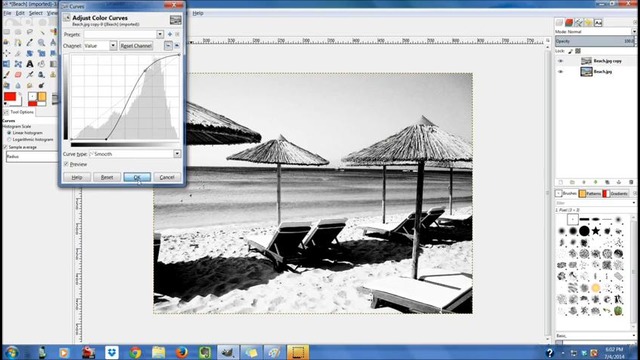Toggle lock alpha channel icon
Viewport: 640px width, 360px height.
point(578,51)
